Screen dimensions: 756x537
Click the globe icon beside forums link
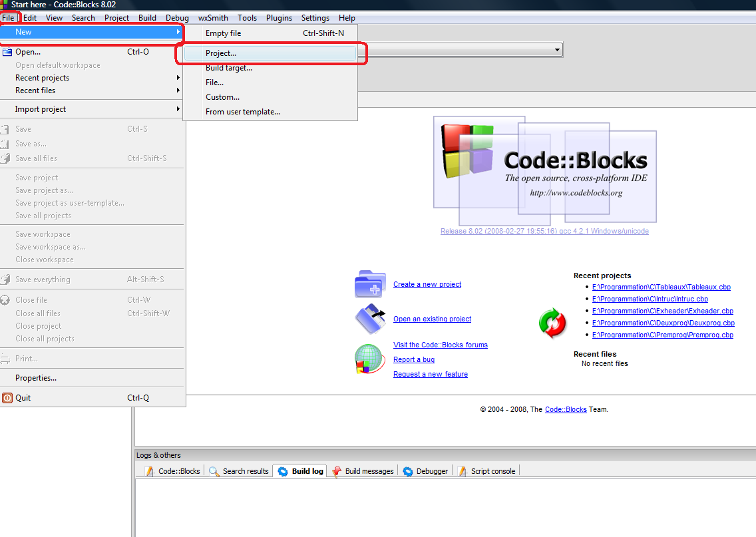pyautogui.click(x=370, y=359)
